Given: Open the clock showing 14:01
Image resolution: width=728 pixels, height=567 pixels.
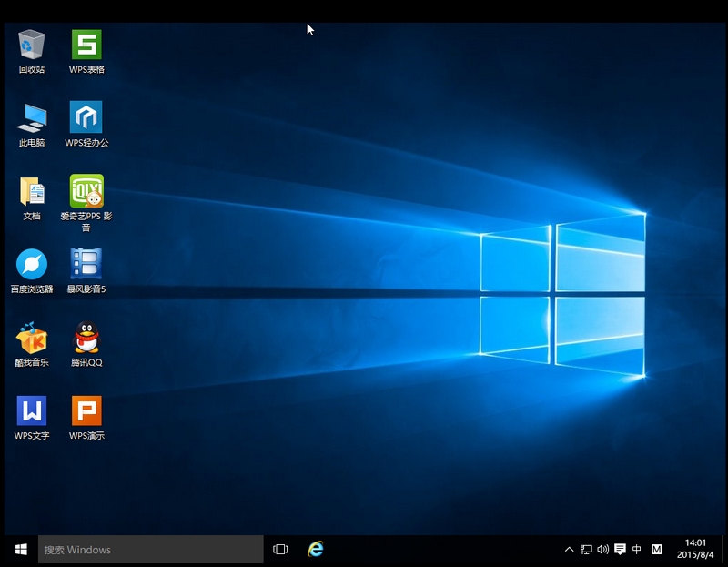Looking at the screenshot, I should (697, 549).
